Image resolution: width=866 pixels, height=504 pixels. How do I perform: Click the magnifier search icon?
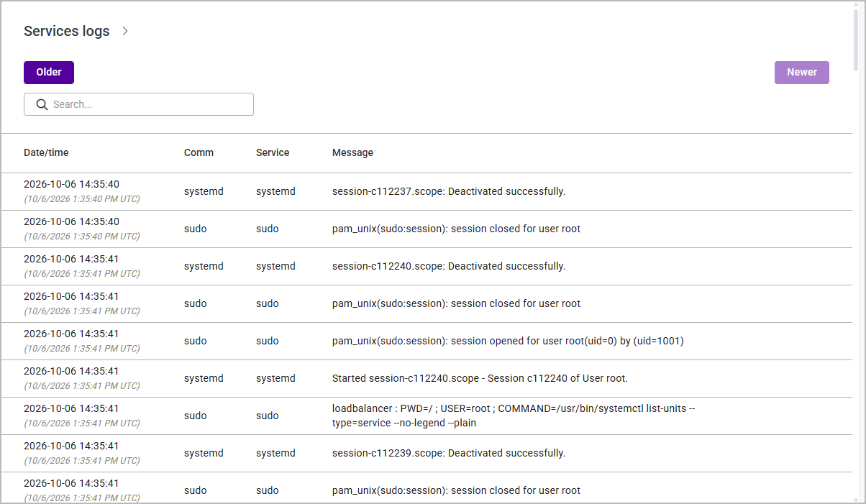[42, 104]
